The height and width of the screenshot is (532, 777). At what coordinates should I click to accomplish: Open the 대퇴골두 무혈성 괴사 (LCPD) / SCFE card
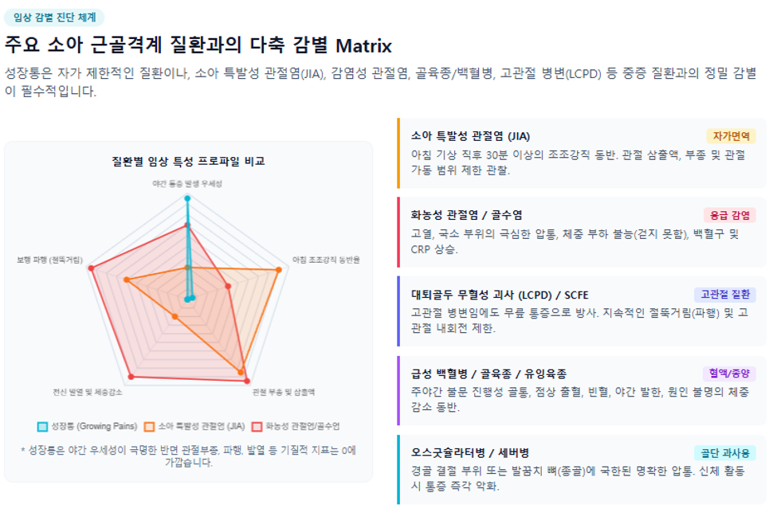click(x=582, y=311)
